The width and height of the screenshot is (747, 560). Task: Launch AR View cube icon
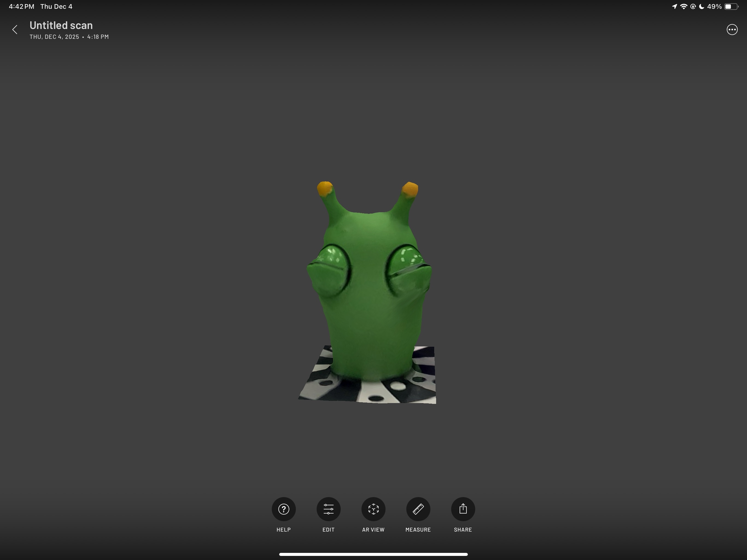pyautogui.click(x=373, y=509)
